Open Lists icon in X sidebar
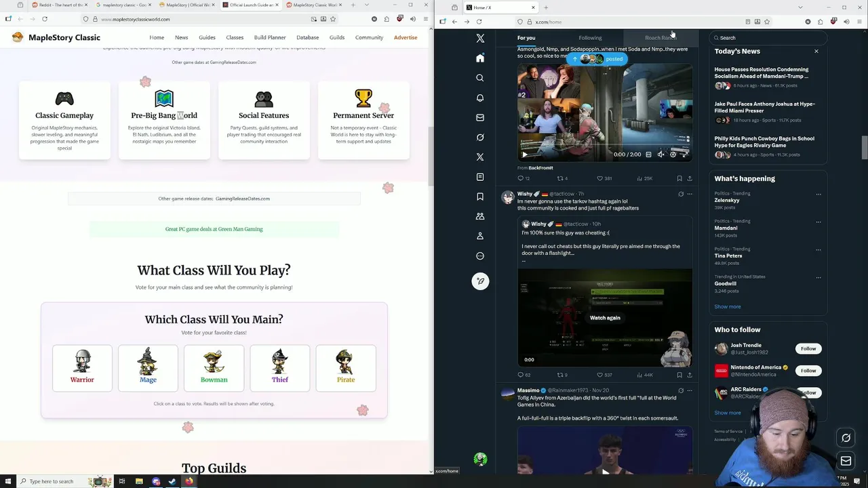868x488 pixels. tap(480, 177)
